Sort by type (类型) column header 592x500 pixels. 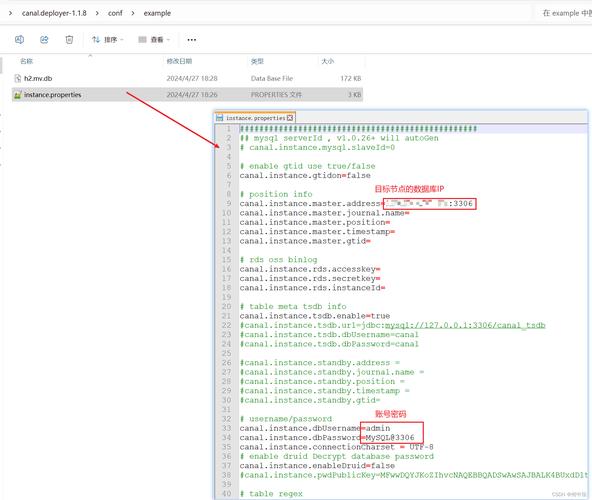tap(257, 61)
